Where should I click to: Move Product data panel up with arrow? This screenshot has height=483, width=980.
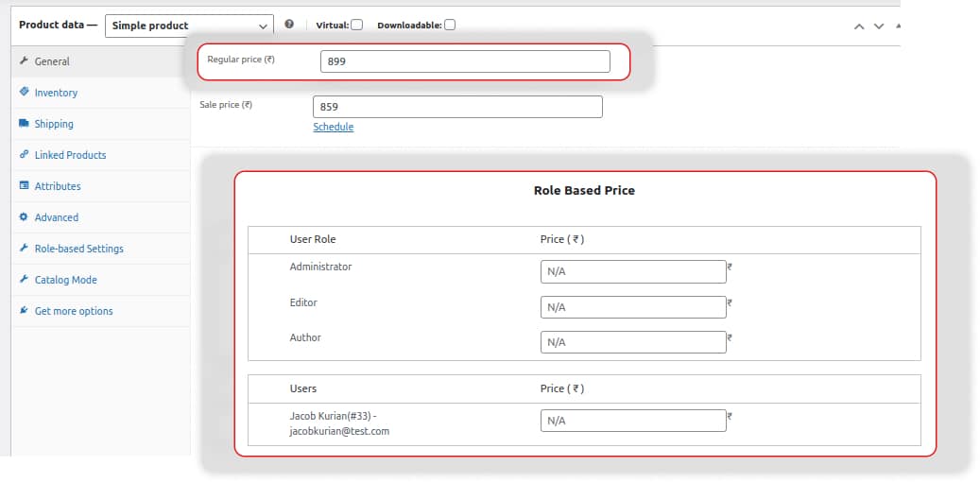pos(859,26)
